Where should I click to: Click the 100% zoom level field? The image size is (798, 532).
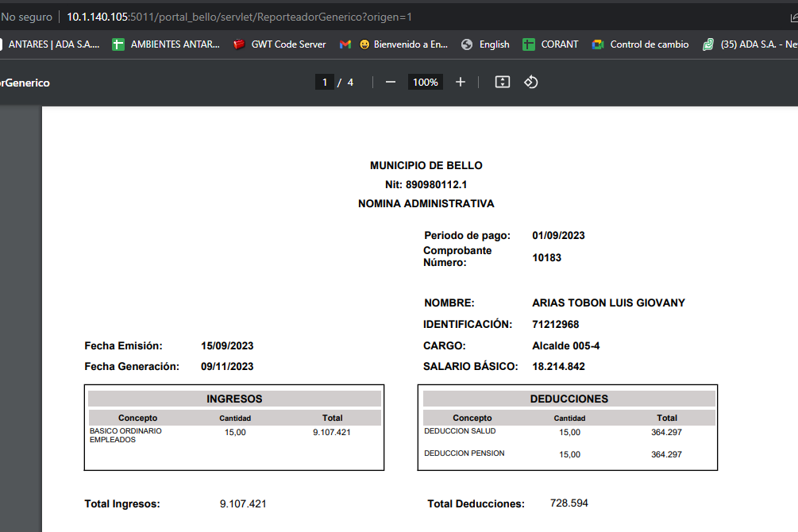tap(426, 83)
